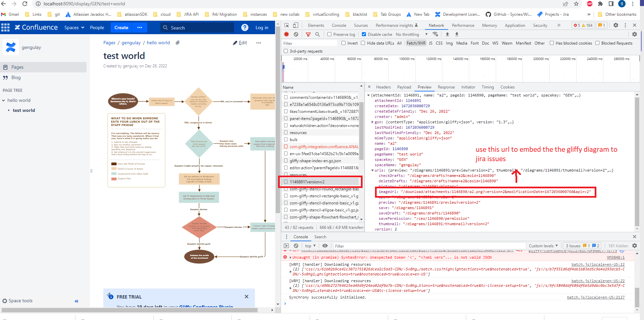Select the inspect element picker icon
Image resolution: width=644 pixels, height=320 pixels.
coord(287,25)
